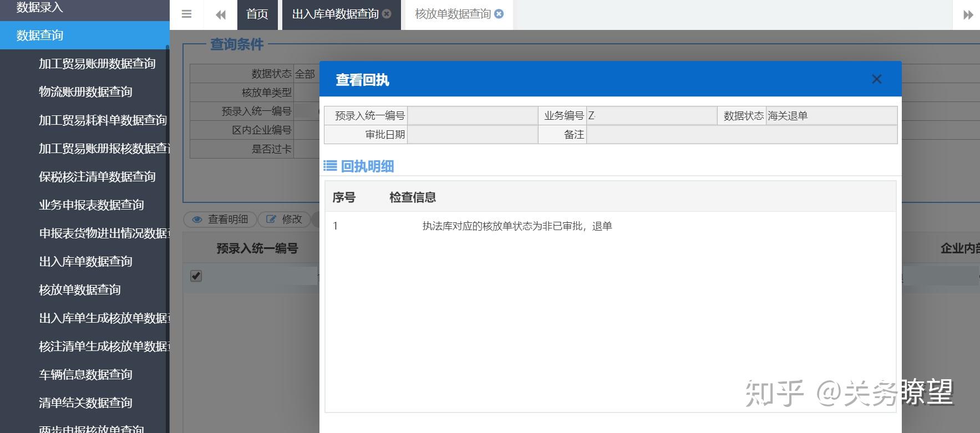Open the 首页 tab
The image size is (980, 433).
[257, 14]
